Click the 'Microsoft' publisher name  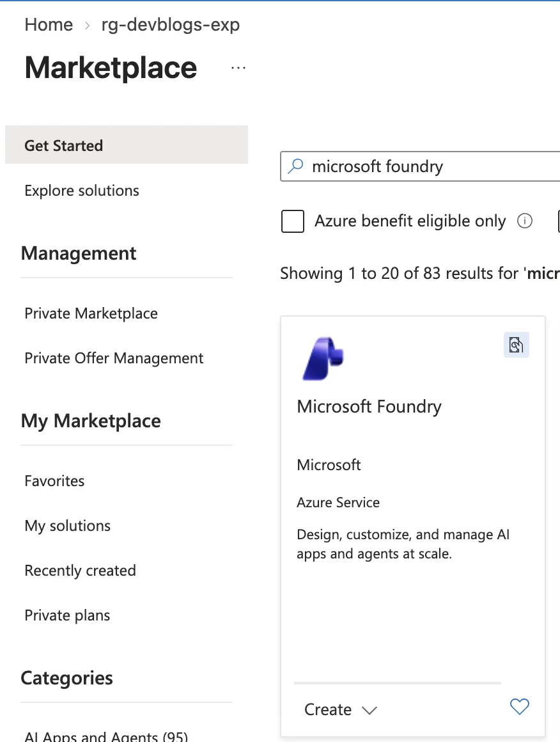coord(329,464)
